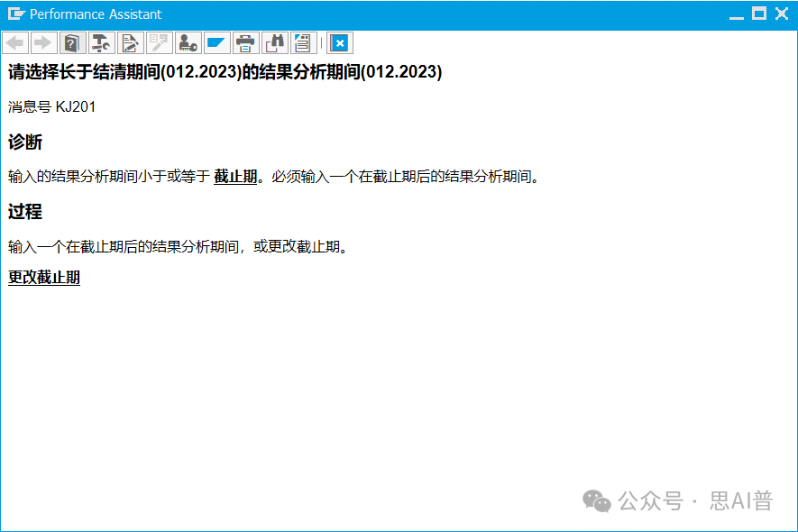Image resolution: width=798 pixels, height=532 pixels.
Task: Click the blue flag toolbar icon
Action: click(216, 42)
